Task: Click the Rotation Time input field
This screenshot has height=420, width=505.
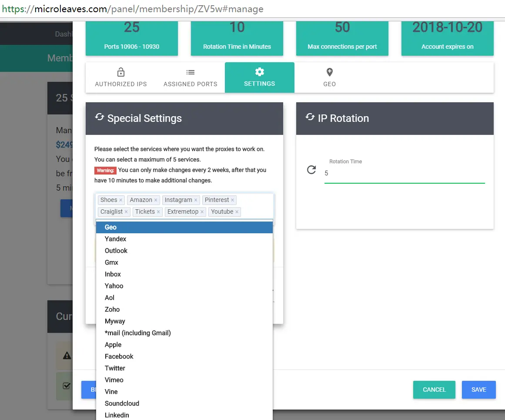Action: [x=405, y=173]
